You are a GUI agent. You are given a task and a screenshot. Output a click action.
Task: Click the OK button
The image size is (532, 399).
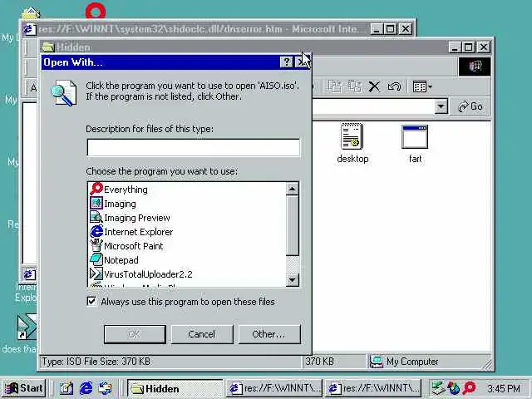(135, 334)
